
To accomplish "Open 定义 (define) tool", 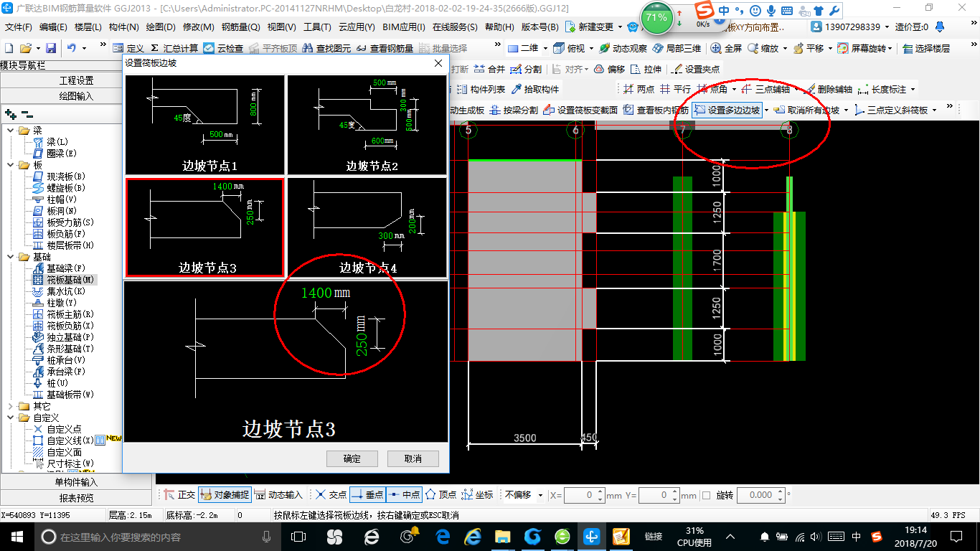I will point(128,48).
